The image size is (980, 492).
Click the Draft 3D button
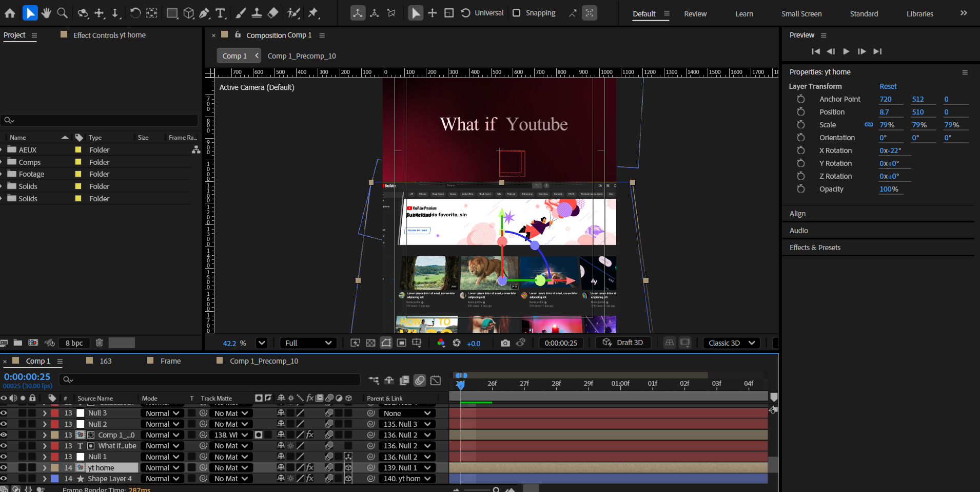tap(623, 343)
